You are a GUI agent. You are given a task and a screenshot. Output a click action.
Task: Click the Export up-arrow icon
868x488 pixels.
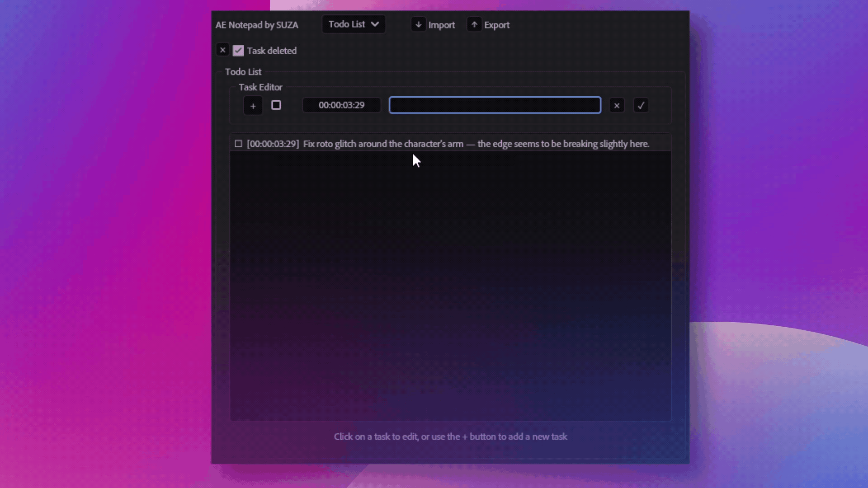[x=474, y=24]
